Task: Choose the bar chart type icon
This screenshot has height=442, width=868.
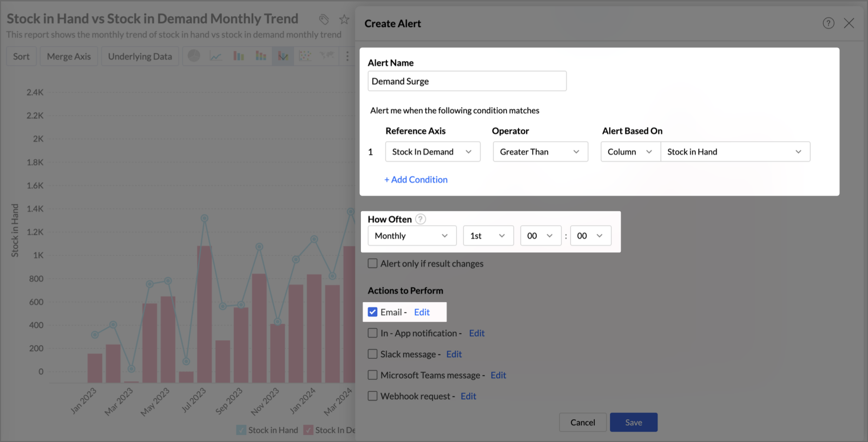Action: (239, 56)
